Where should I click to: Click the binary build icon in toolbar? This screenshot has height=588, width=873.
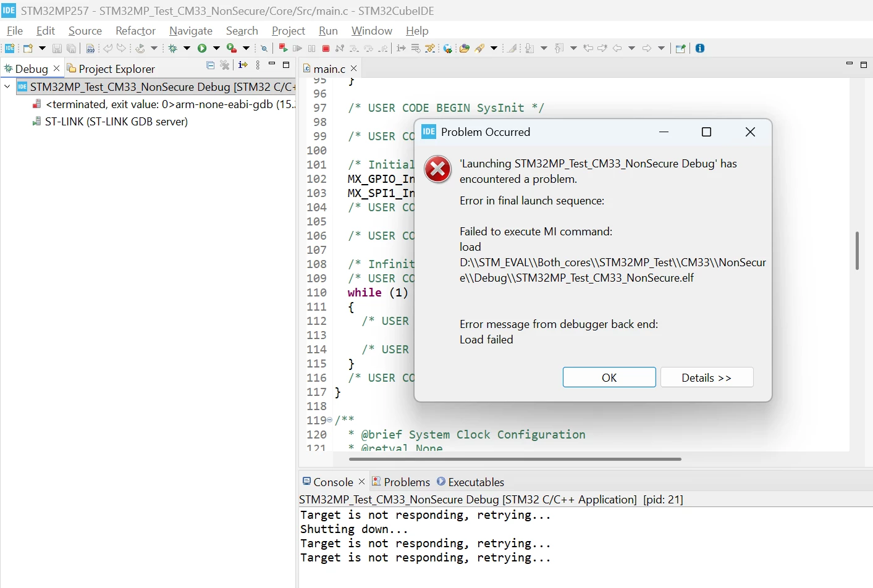pos(90,48)
